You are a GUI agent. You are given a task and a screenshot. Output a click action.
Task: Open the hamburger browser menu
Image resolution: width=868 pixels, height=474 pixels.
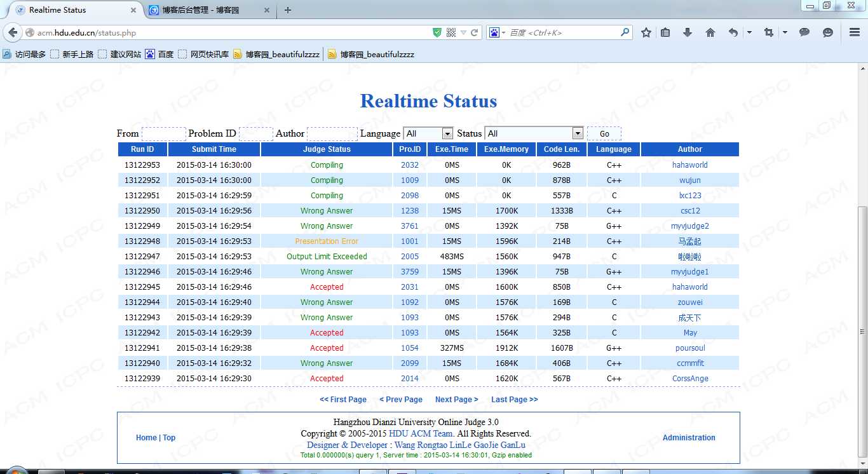(855, 32)
